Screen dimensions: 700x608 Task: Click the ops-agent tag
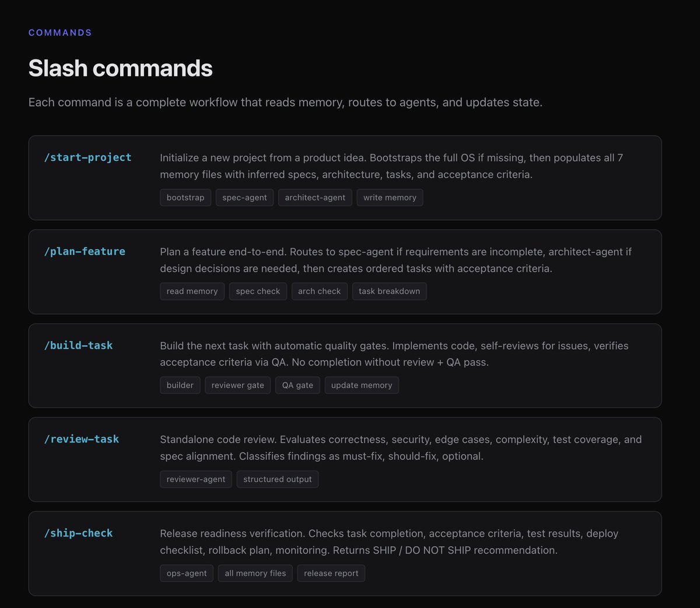tap(187, 573)
